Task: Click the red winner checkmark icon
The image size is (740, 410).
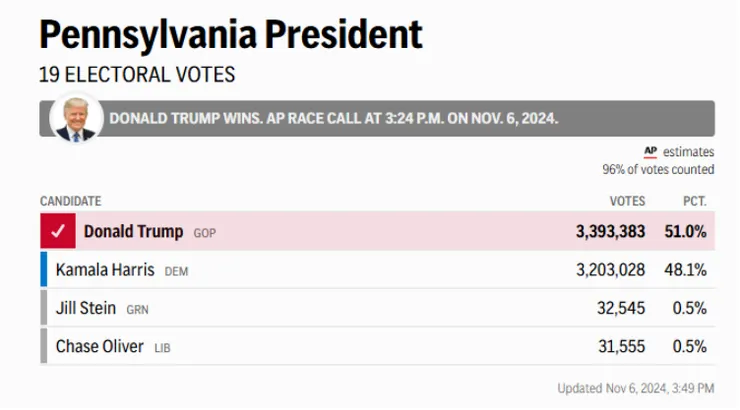Action: pos(58,231)
